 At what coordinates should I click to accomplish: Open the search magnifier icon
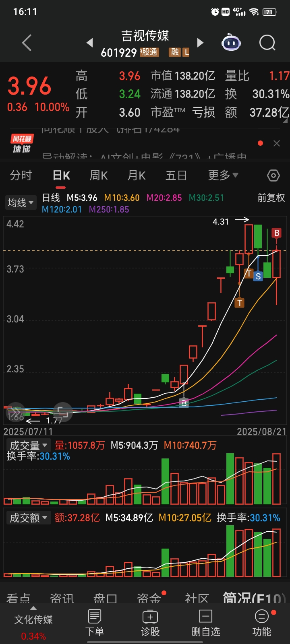click(x=267, y=42)
